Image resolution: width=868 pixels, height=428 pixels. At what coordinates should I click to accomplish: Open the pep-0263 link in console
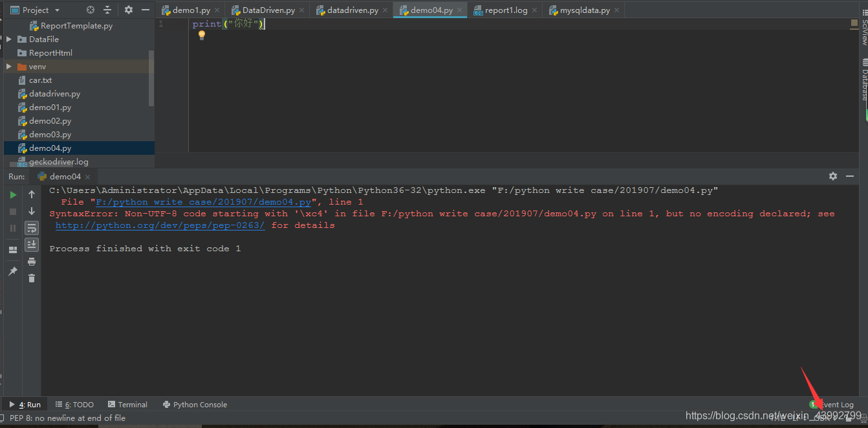(x=160, y=225)
